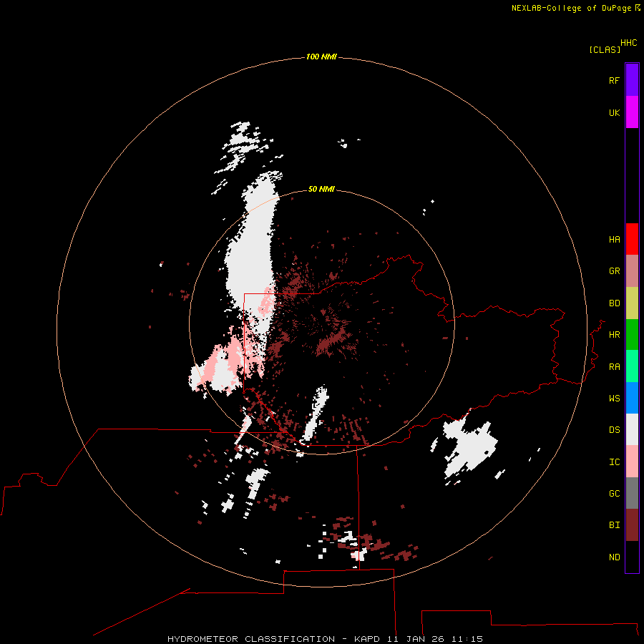Click the RA light-green legend swatch
644x644 pixels.
pyautogui.click(x=632, y=366)
